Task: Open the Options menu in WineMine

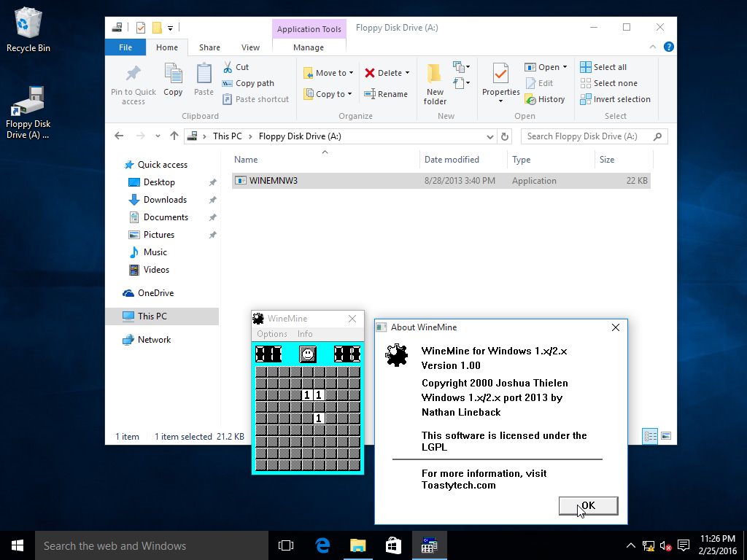Action: (x=272, y=334)
